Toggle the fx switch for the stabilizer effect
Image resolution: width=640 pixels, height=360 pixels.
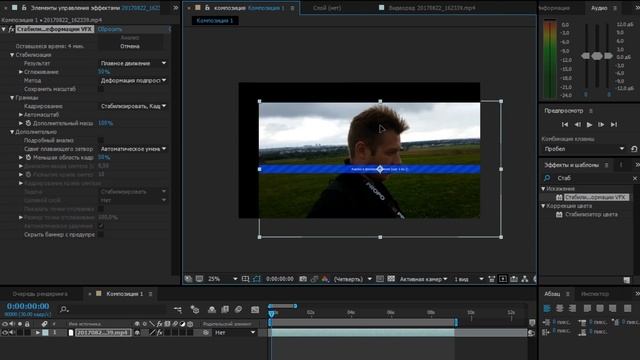(x=11, y=29)
